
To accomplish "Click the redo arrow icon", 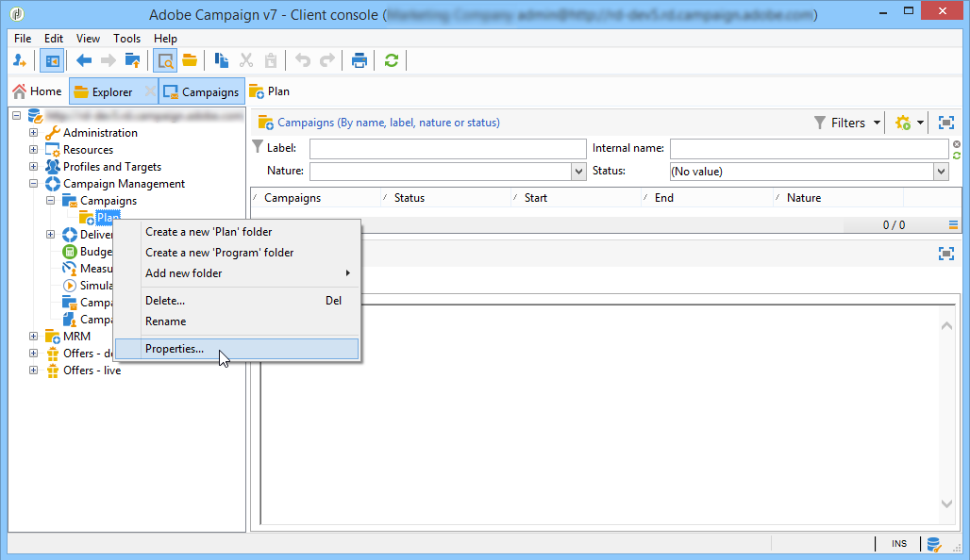I will [x=326, y=60].
